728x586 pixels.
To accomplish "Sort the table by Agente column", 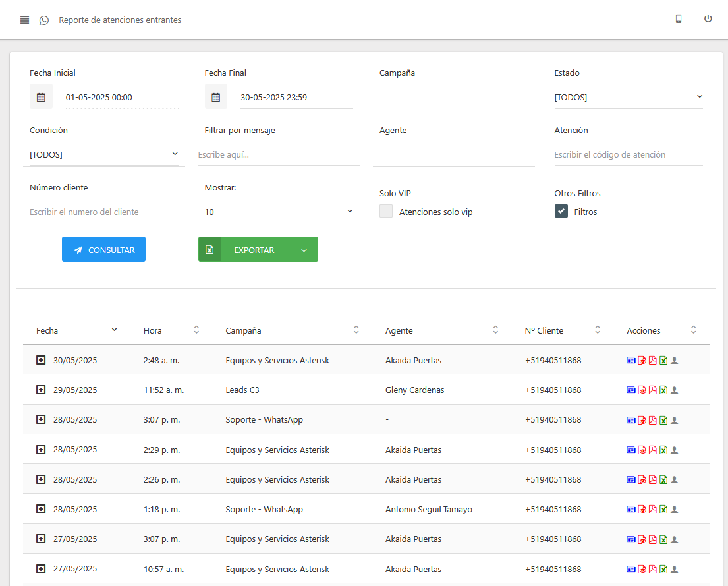I will (x=441, y=330).
